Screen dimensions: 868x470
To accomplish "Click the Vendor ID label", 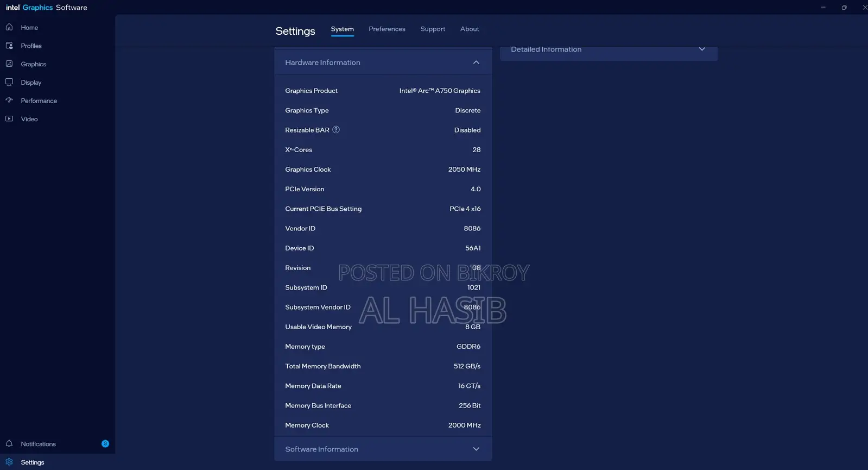I will click(300, 228).
